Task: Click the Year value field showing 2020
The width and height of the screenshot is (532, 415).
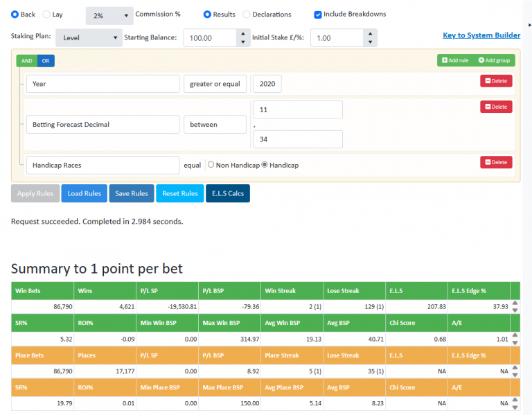Action: coord(267,84)
